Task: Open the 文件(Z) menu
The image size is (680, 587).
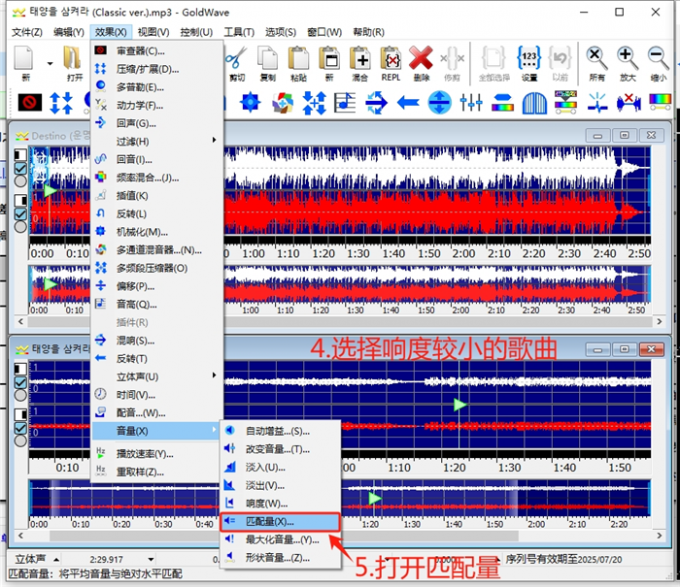Action: click(26, 32)
